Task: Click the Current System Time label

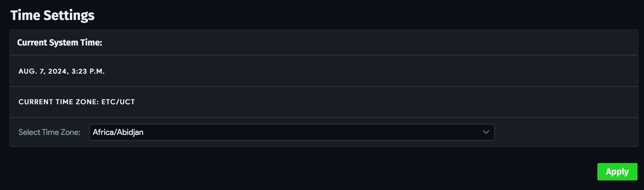Action: click(x=60, y=42)
